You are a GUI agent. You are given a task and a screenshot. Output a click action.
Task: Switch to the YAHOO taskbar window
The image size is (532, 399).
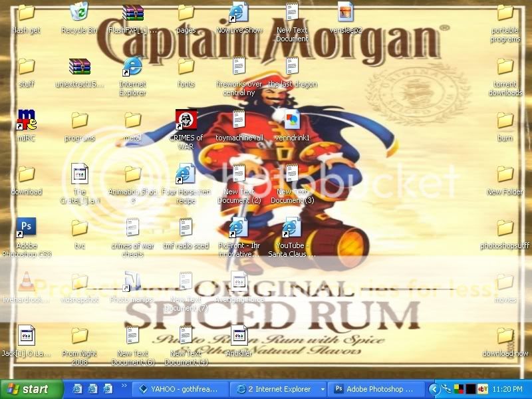(x=180, y=389)
